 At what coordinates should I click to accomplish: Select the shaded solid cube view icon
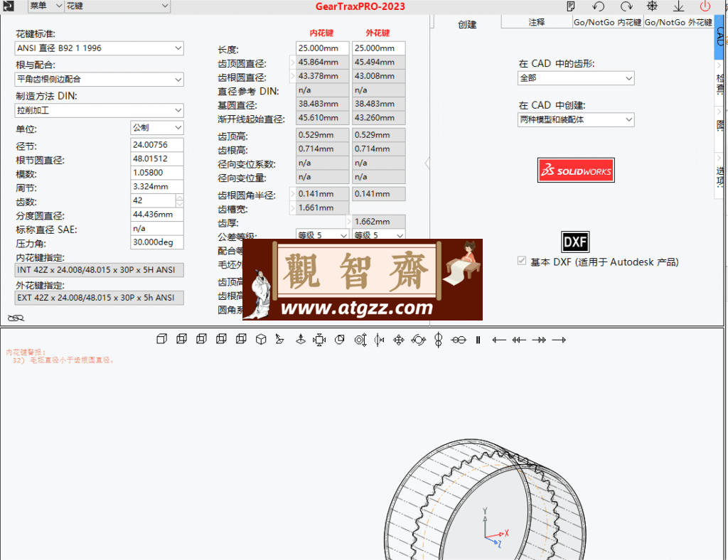pos(161,340)
